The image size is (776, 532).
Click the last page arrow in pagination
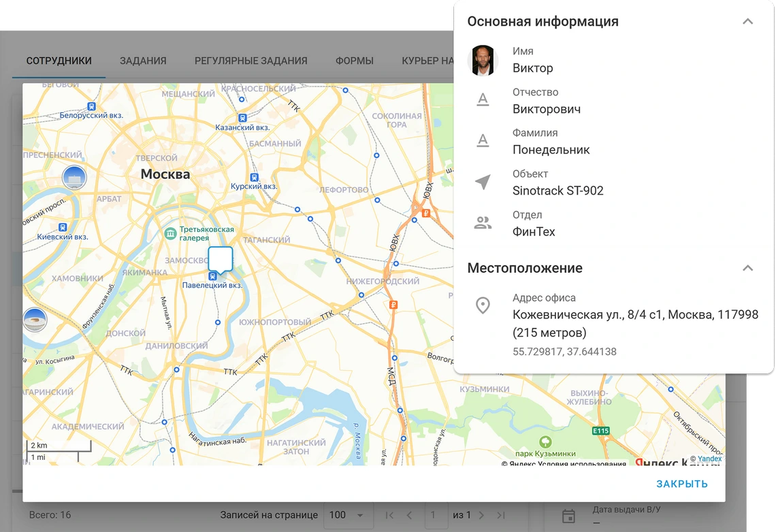click(502, 515)
